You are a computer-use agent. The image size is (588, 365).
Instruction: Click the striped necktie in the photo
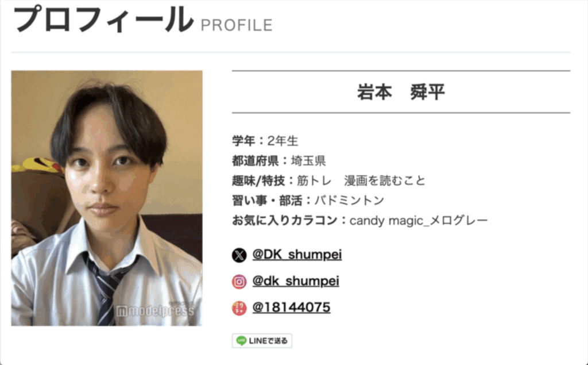pyautogui.click(x=109, y=289)
